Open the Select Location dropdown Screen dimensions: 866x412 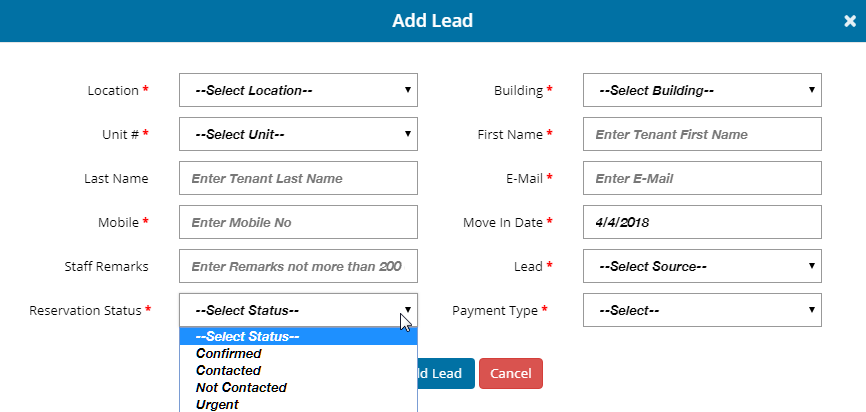coord(298,90)
